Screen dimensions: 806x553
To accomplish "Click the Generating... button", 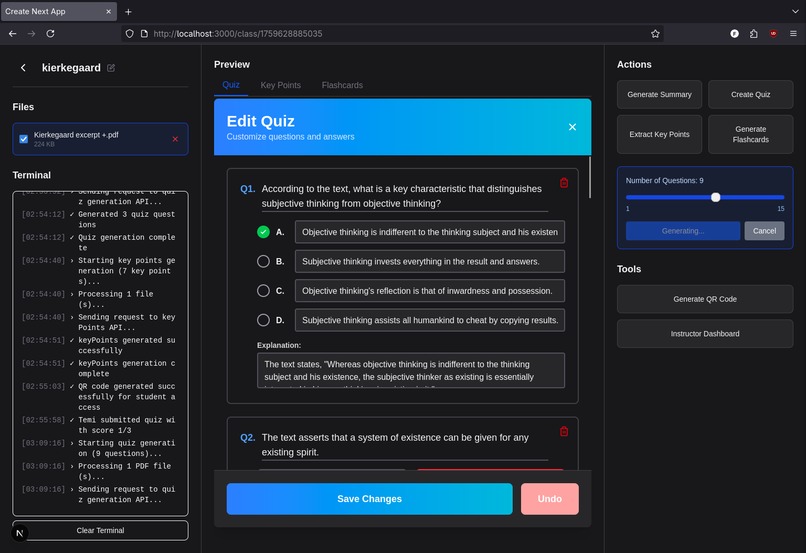I will (x=683, y=231).
